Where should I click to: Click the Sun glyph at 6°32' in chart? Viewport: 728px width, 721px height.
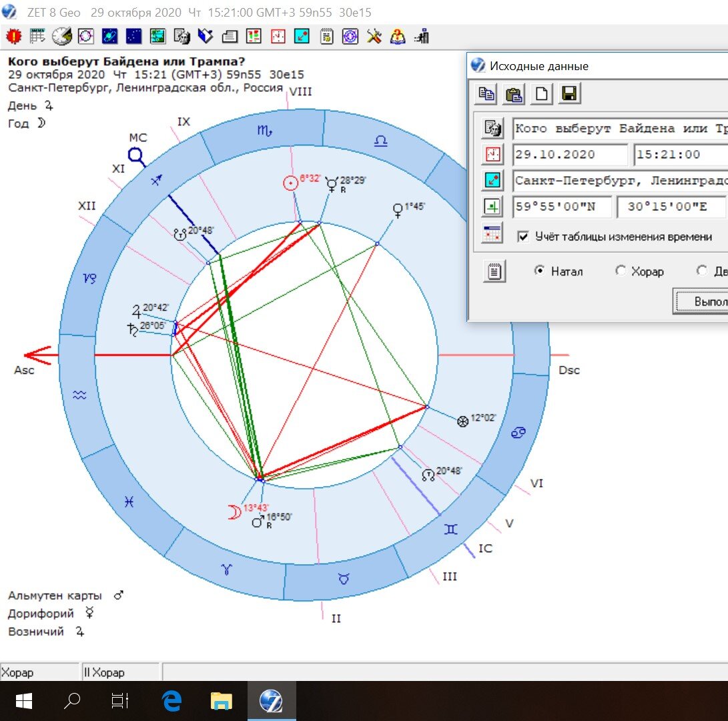pos(291,183)
